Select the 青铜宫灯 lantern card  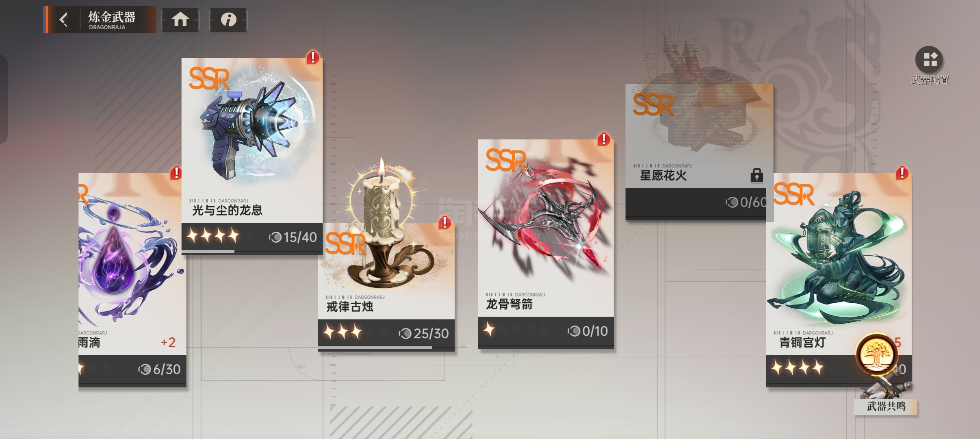coord(839,280)
